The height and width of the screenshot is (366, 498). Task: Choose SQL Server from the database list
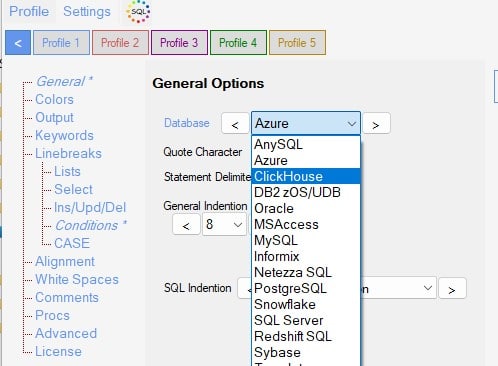coord(306,320)
